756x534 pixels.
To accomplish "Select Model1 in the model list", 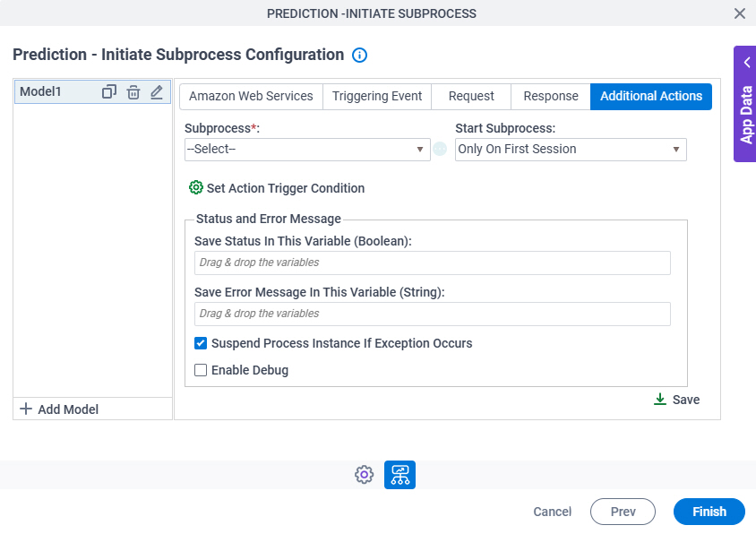I will pos(92,91).
